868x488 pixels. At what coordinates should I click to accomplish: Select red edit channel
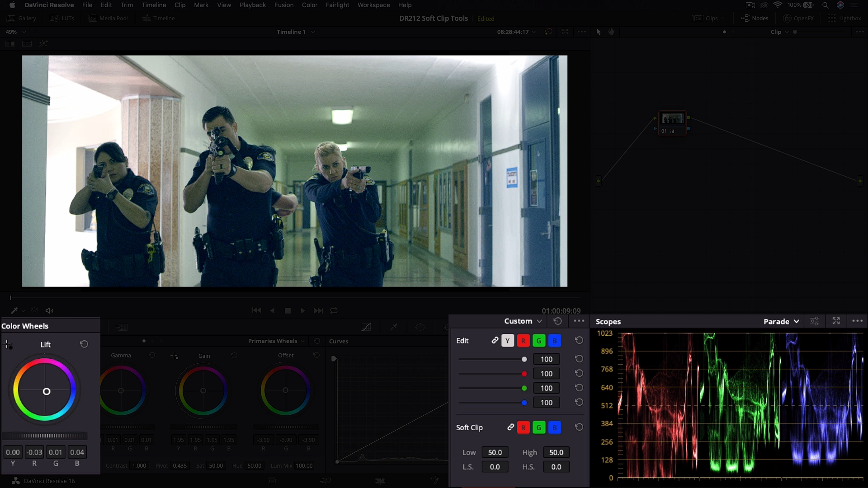click(x=523, y=341)
